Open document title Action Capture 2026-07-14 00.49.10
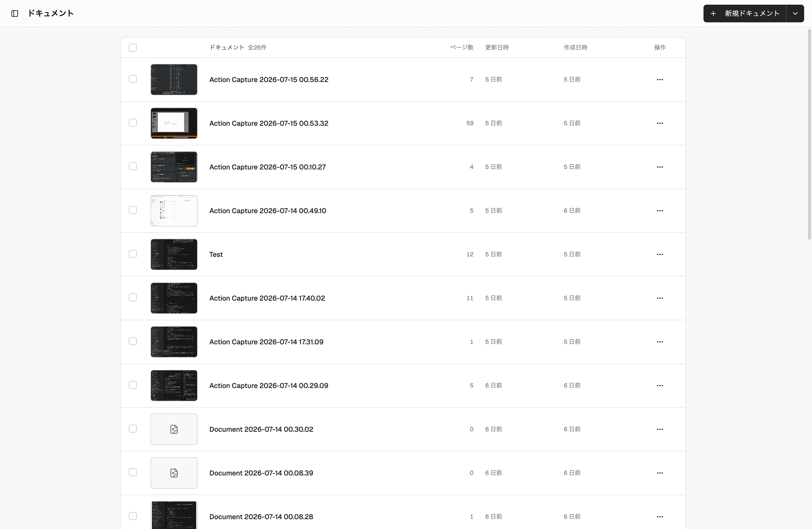The image size is (812, 529). pos(268,210)
